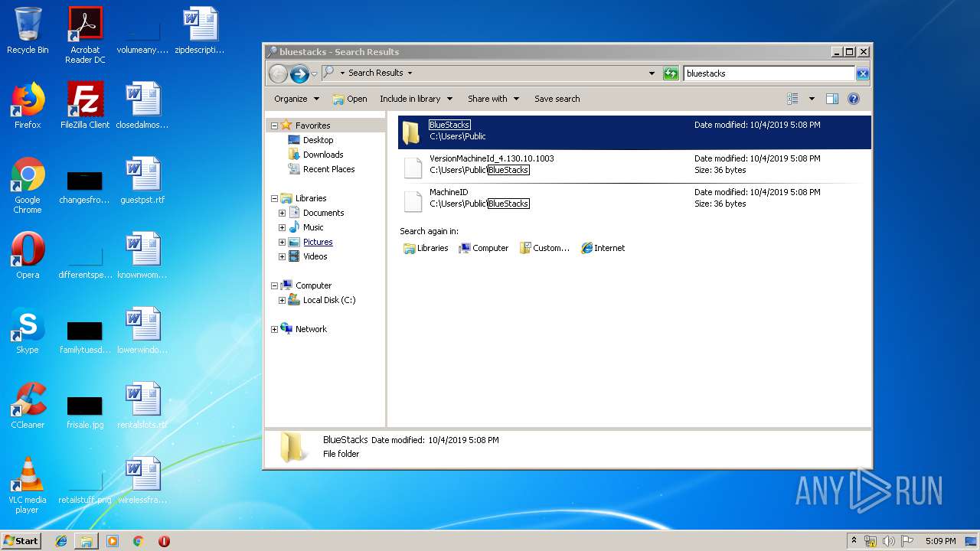Click Search Results breadcrumb in address bar
This screenshot has width=980, height=551.
pyautogui.click(x=375, y=73)
